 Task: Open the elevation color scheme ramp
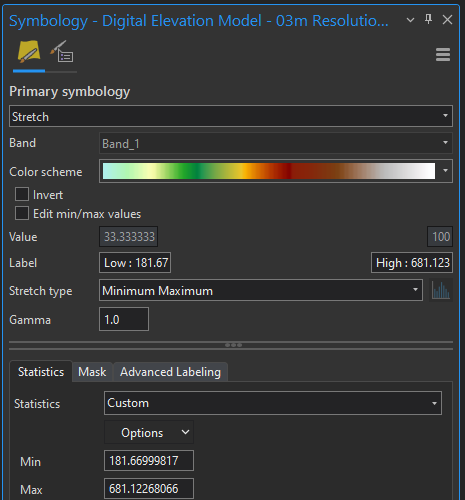pos(275,171)
